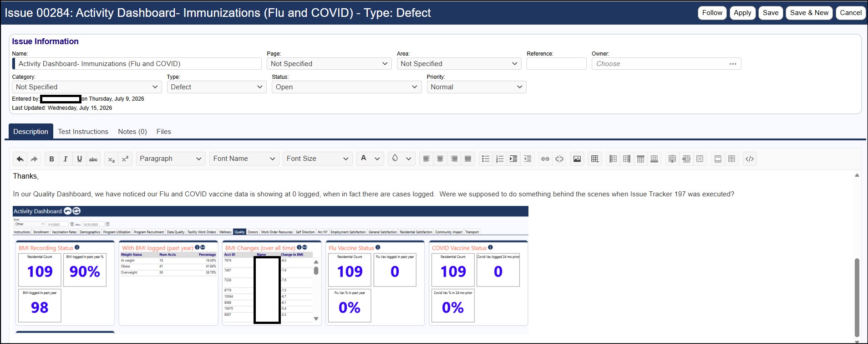The image size is (868, 344).
Task: Click the Apply button
Action: [742, 13]
